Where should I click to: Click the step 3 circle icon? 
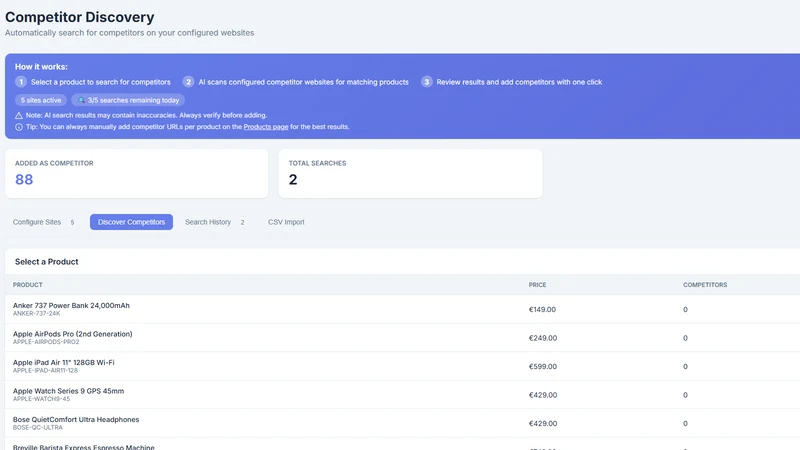click(x=427, y=82)
